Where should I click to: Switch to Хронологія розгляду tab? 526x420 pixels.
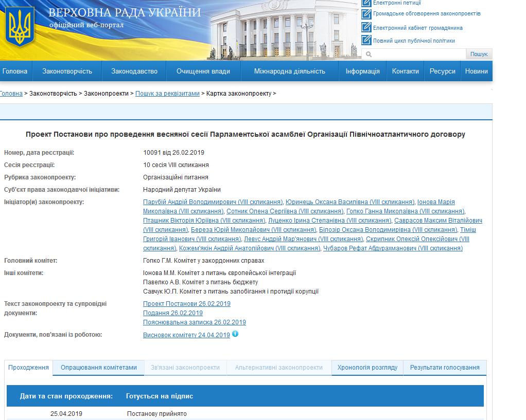coord(367,368)
